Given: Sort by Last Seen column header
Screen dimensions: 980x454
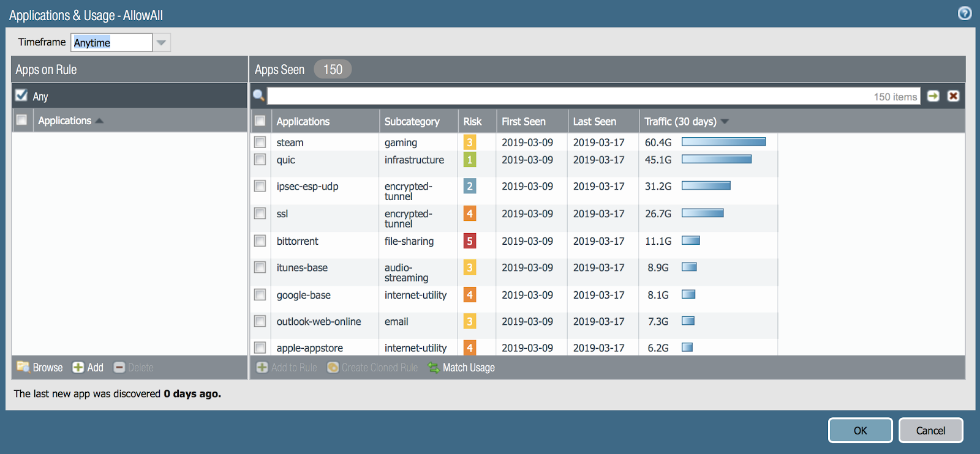Looking at the screenshot, I should (603, 121).
